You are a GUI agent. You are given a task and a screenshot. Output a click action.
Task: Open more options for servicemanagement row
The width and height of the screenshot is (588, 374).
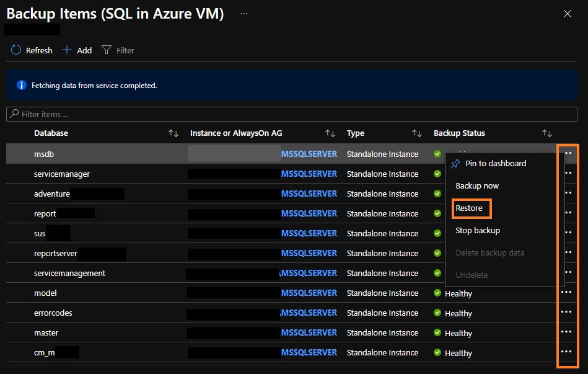pyautogui.click(x=568, y=272)
